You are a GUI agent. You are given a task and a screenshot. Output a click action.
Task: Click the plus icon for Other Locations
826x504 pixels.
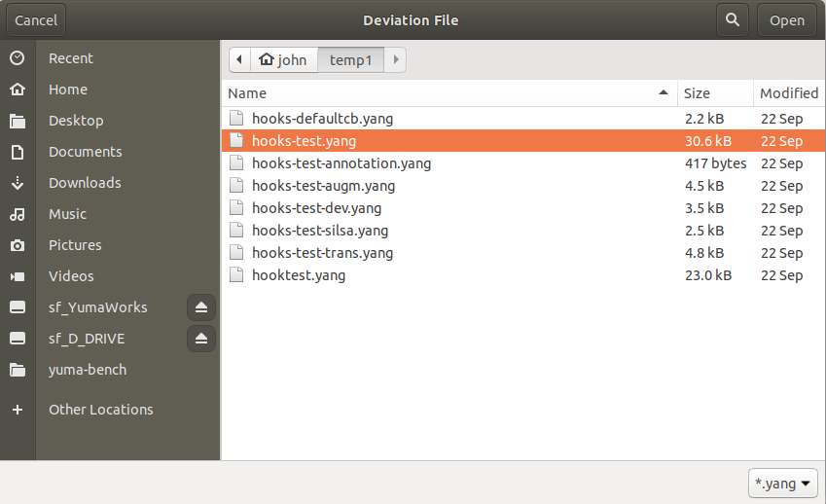click(17, 410)
